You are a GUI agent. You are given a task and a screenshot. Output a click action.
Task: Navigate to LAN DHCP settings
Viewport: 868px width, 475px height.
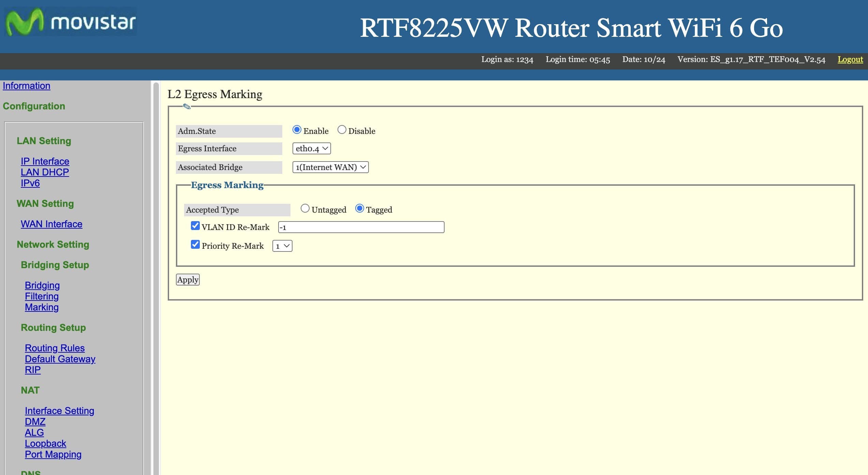click(45, 172)
